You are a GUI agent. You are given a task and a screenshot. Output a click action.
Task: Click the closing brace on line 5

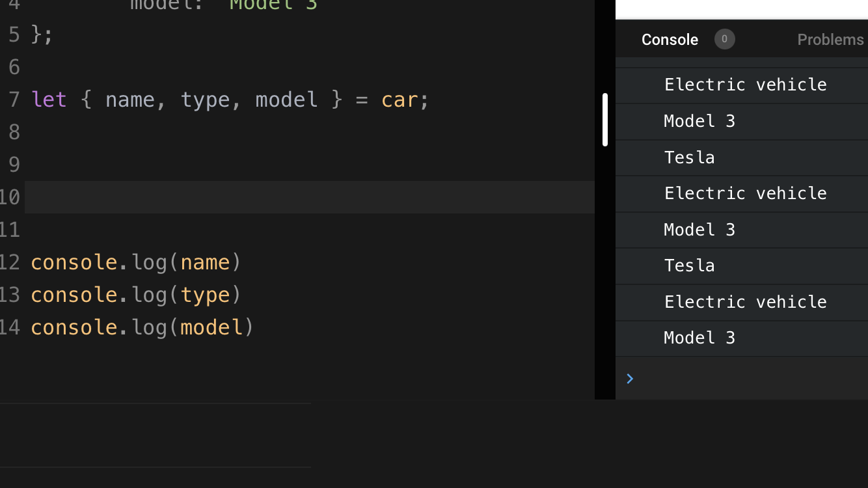[x=37, y=34]
